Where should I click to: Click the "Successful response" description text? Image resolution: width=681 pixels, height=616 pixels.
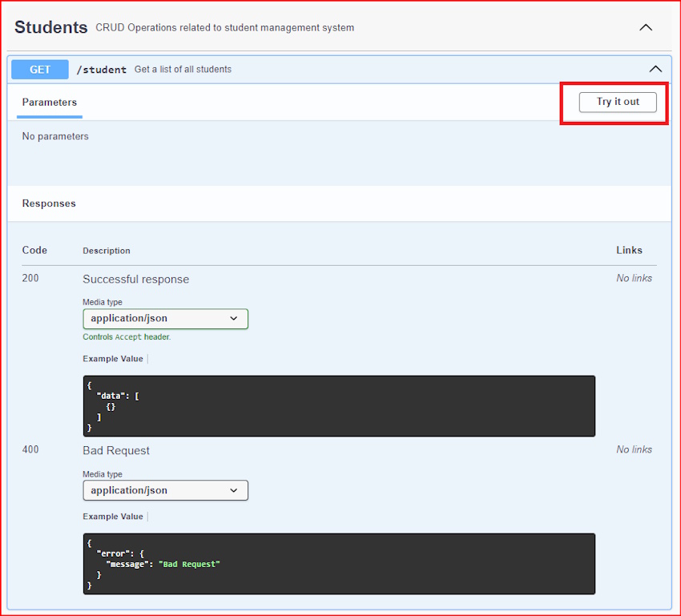[x=136, y=280]
